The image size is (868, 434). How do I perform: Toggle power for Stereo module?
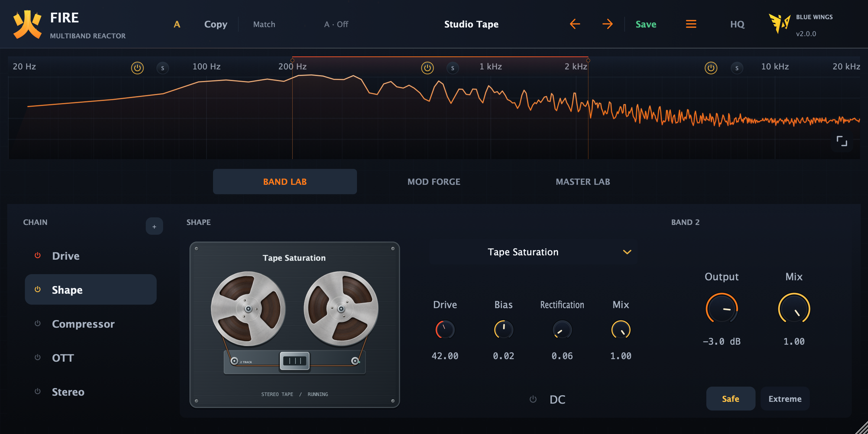[38, 391]
